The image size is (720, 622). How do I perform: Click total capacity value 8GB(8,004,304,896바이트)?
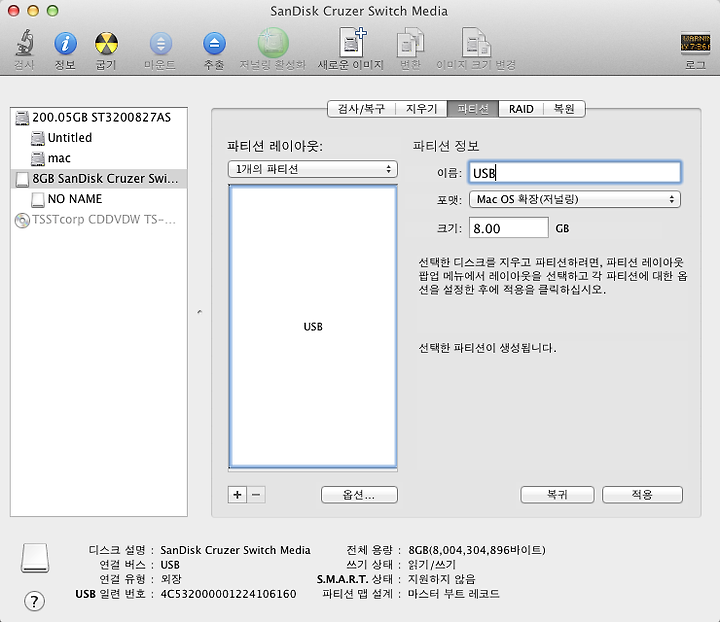point(477,550)
